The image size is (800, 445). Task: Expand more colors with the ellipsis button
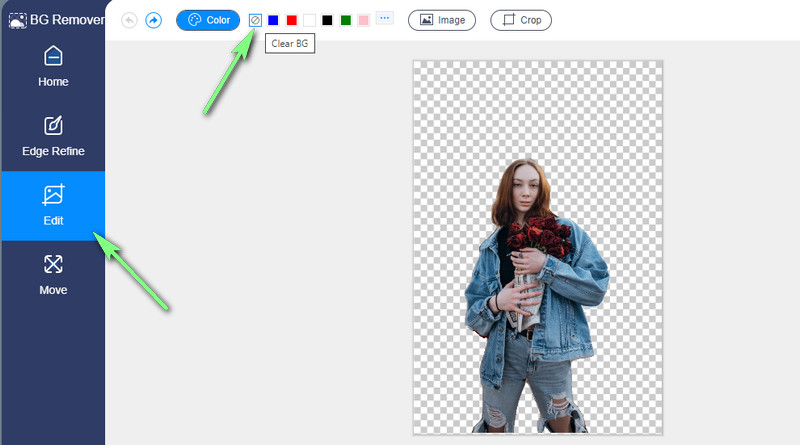[384, 19]
